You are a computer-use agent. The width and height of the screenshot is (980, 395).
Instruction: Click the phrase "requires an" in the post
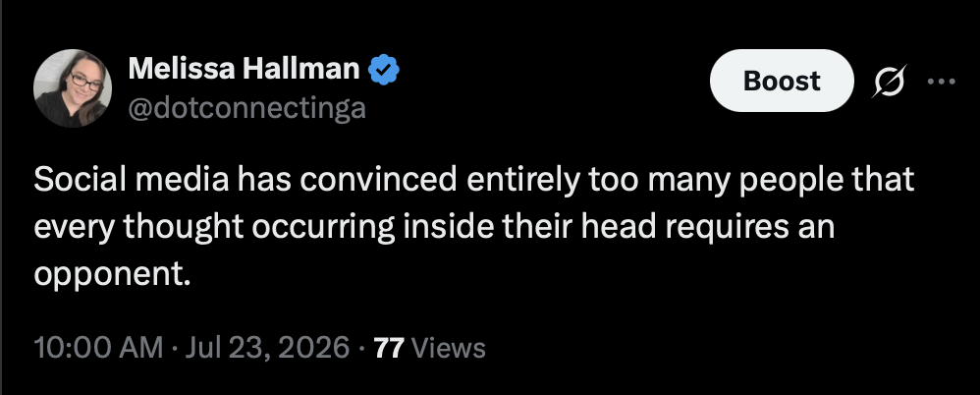click(749, 228)
